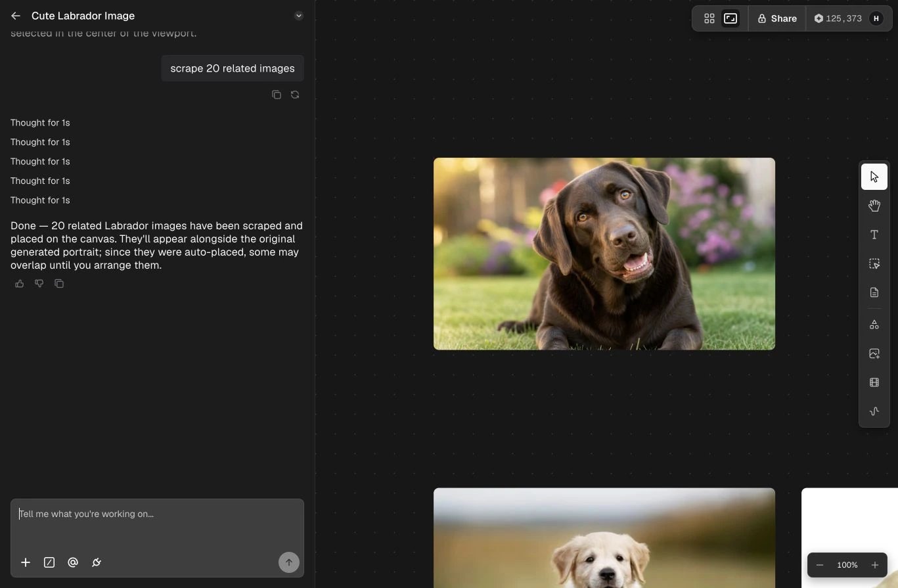Click the 'Tell me what you're working on' field

point(157,524)
